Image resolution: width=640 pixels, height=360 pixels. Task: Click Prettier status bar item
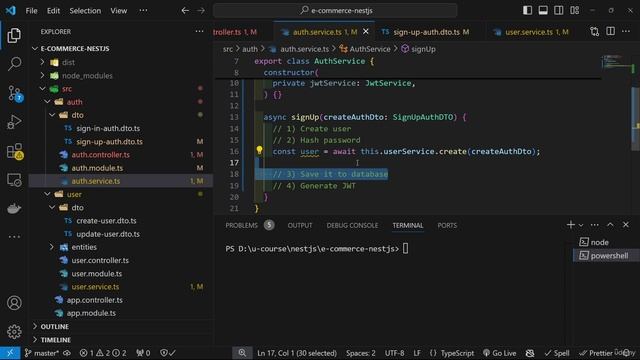point(596,353)
